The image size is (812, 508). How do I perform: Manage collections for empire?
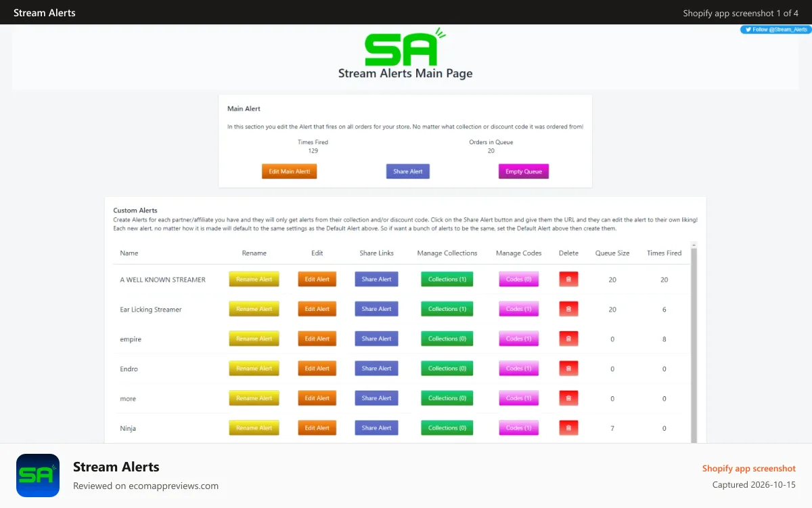[447, 339]
